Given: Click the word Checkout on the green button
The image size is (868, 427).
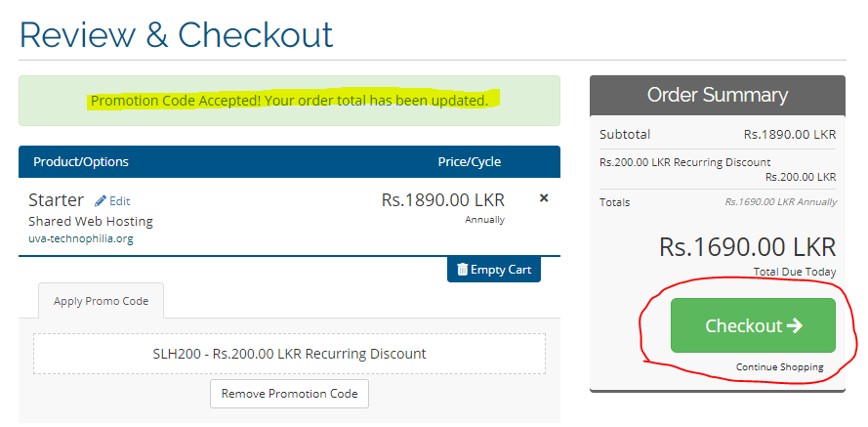Looking at the screenshot, I should 744,325.
